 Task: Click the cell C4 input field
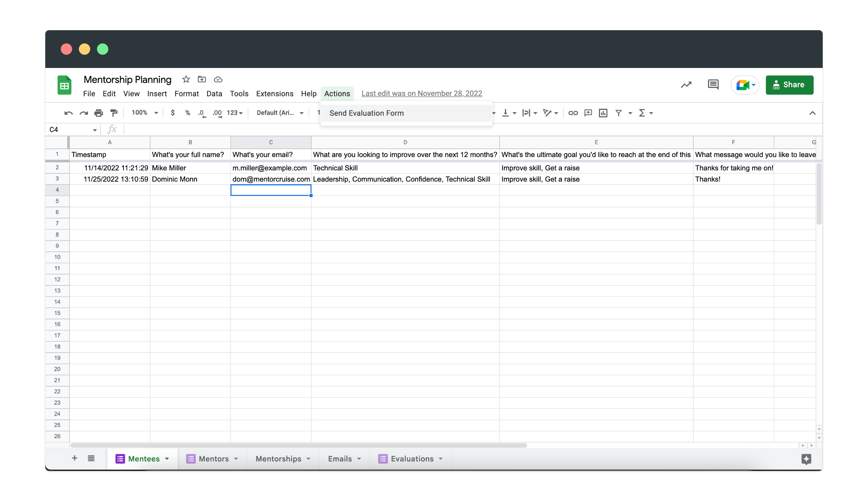point(271,190)
